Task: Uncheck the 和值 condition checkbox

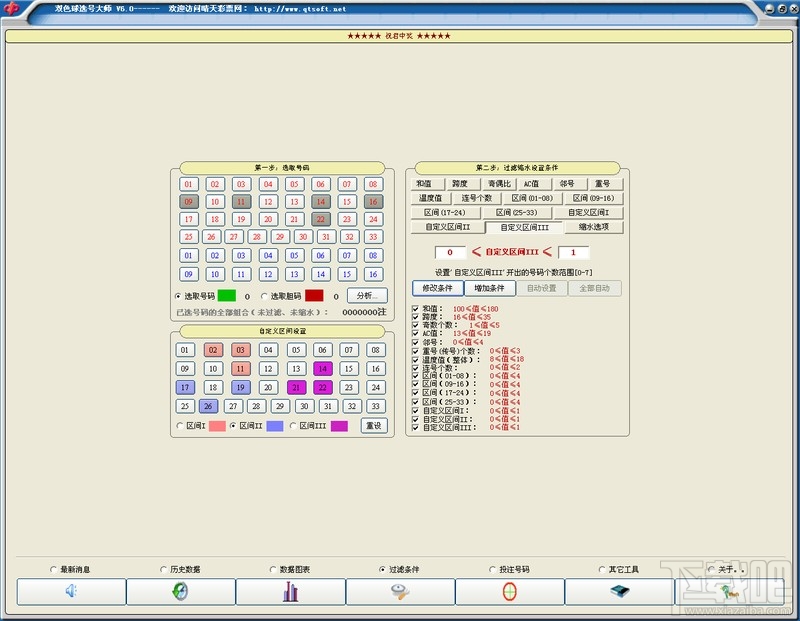Action: [x=416, y=309]
